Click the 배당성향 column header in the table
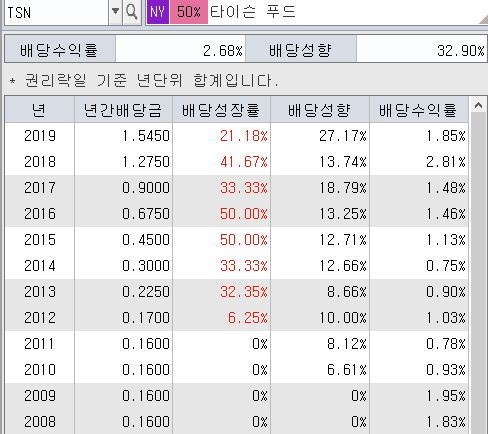This screenshot has height=434, width=488. coord(320,110)
